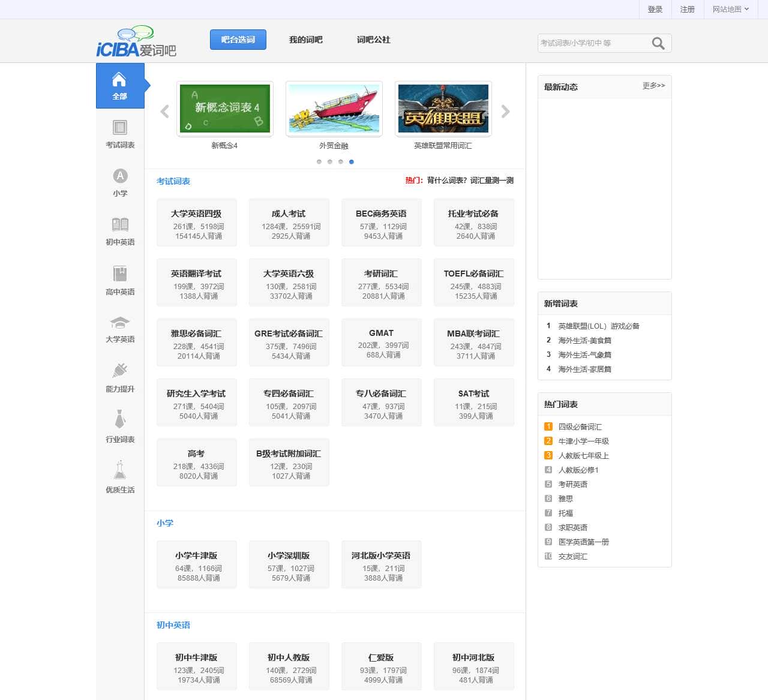Open the 仁爱版 card

click(382, 666)
